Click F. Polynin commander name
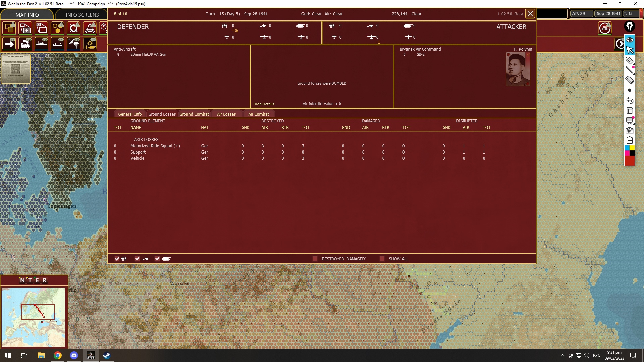644x362 pixels. tap(523, 49)
